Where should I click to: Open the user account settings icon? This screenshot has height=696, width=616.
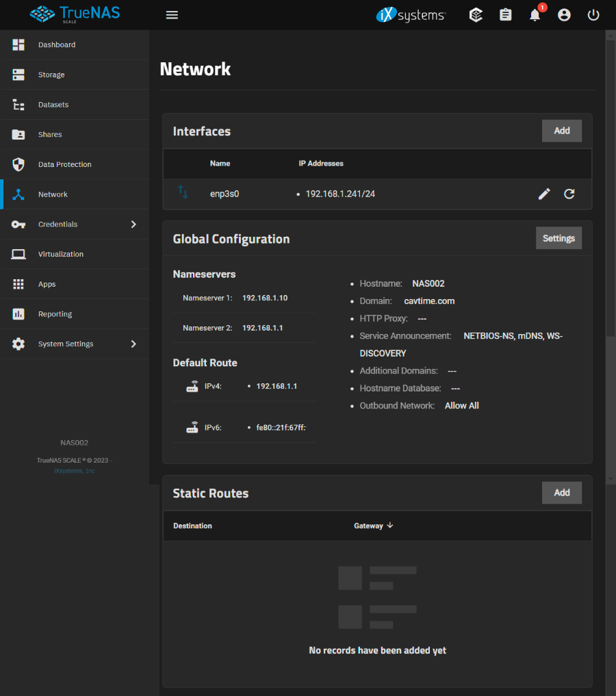[564, 15]
